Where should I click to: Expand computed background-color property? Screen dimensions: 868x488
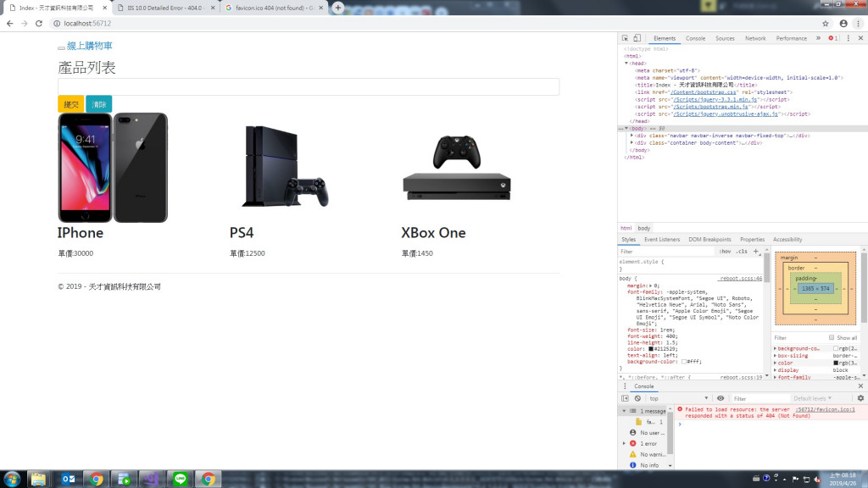775,348
